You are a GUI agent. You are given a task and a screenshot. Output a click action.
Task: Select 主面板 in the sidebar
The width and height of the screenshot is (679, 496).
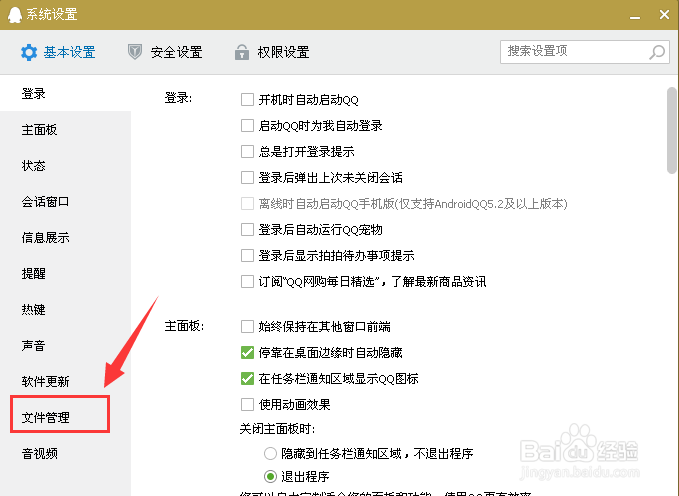pos(65,130)
